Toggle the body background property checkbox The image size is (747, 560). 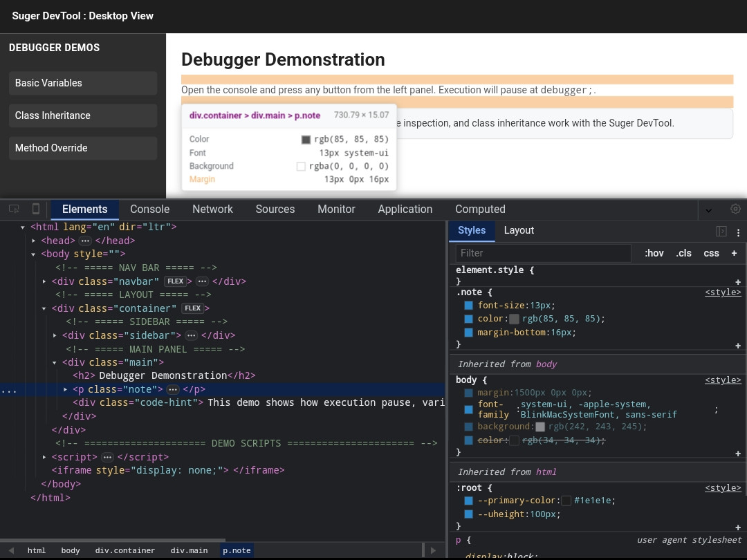[x=468, y=427]
